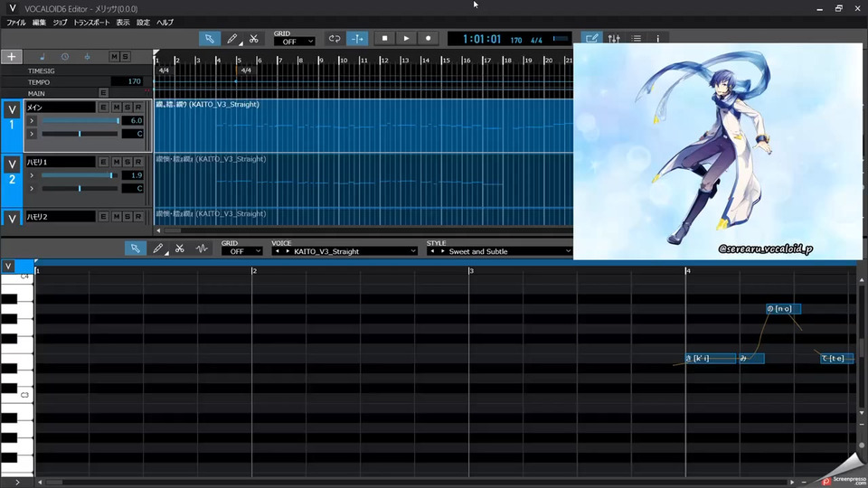The height and width of the screenshot is (488, 868).
Task: Record-arm the メイン track
Action: tap(138, 107)
